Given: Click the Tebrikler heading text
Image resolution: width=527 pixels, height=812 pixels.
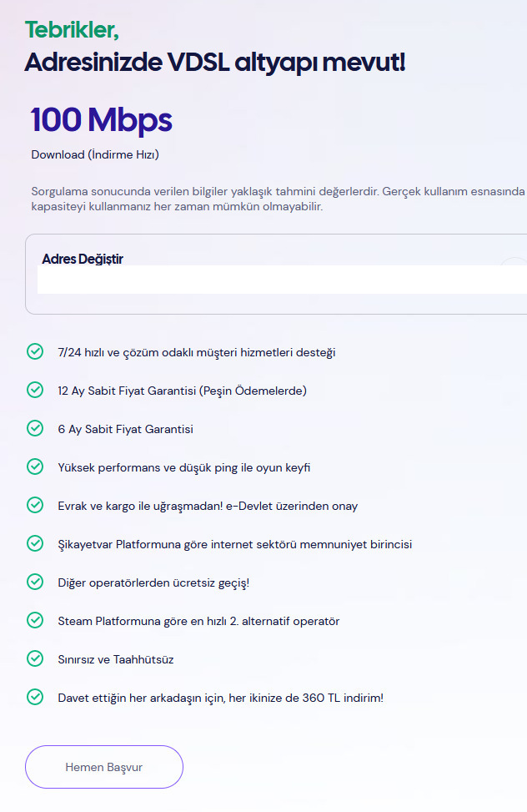Looking at the screenshot, I should [x=72, y=29].
